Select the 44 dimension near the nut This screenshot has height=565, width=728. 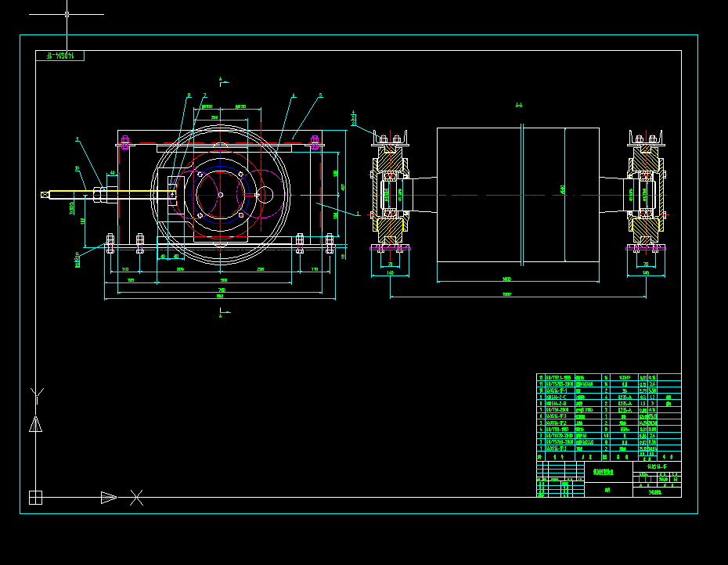pyautogui.click(x=113, y=173)
